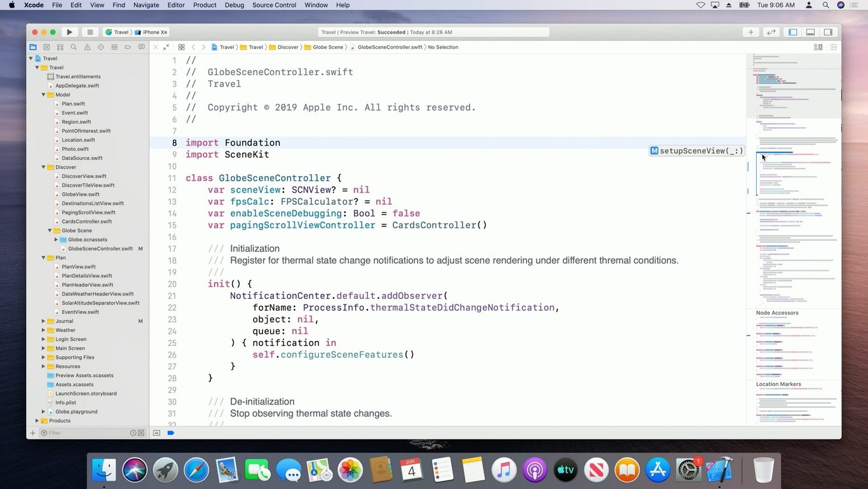Click the Run button to build the project
The height and width of the screenshot is (489, 868).
pos(69,32)
